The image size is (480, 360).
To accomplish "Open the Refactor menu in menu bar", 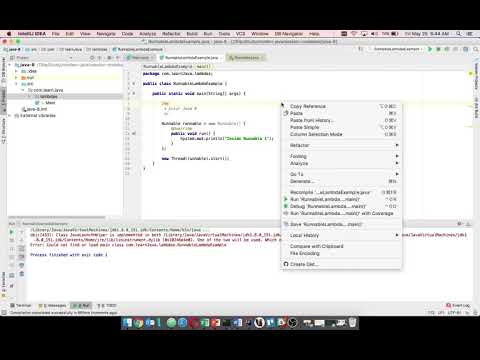I will (x=171, y=34).
